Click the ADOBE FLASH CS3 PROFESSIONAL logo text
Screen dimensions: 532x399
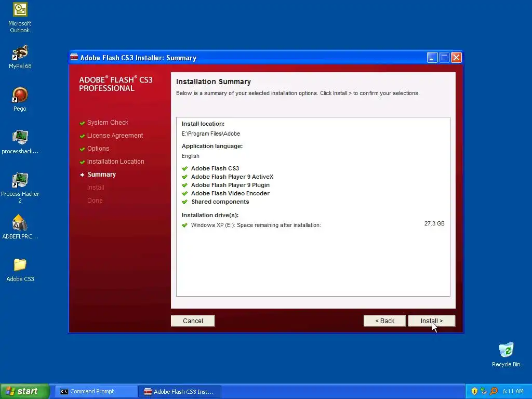(116, 84)
